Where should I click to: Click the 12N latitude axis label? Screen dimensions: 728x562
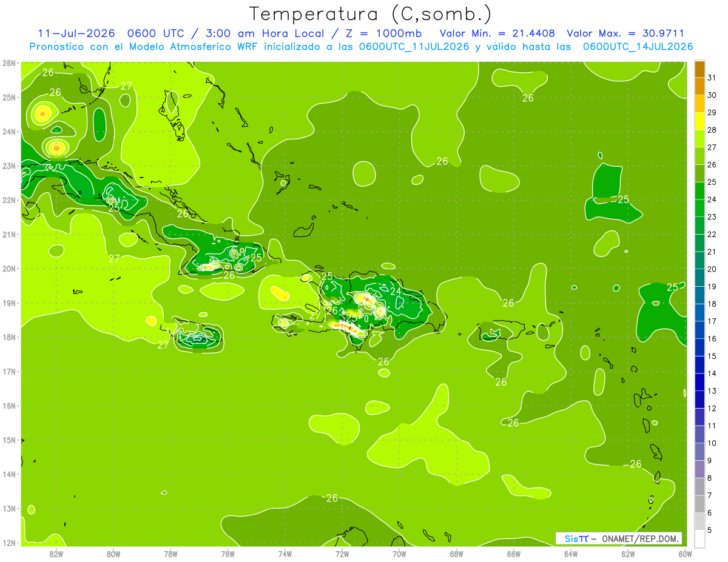pyautogui.click(x=8, y=543)
